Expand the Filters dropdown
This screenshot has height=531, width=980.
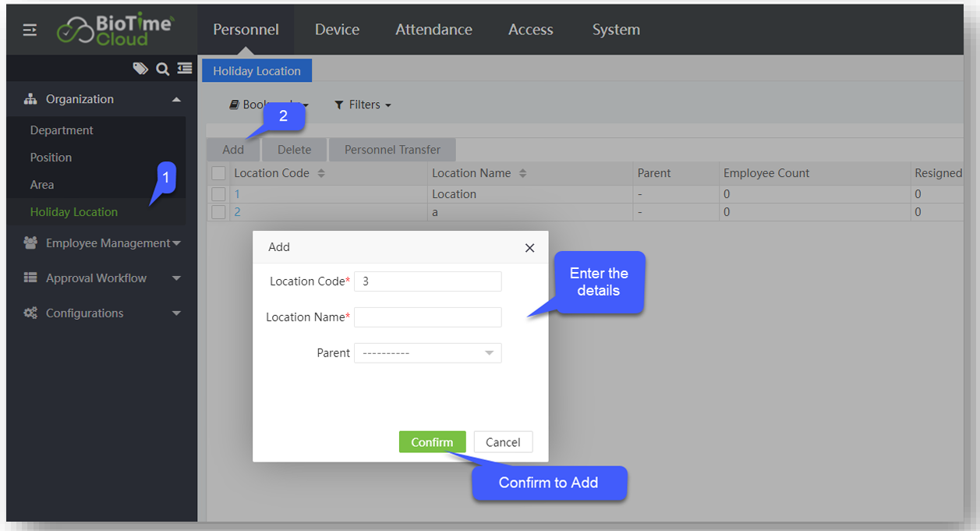[x=363, y=104]
